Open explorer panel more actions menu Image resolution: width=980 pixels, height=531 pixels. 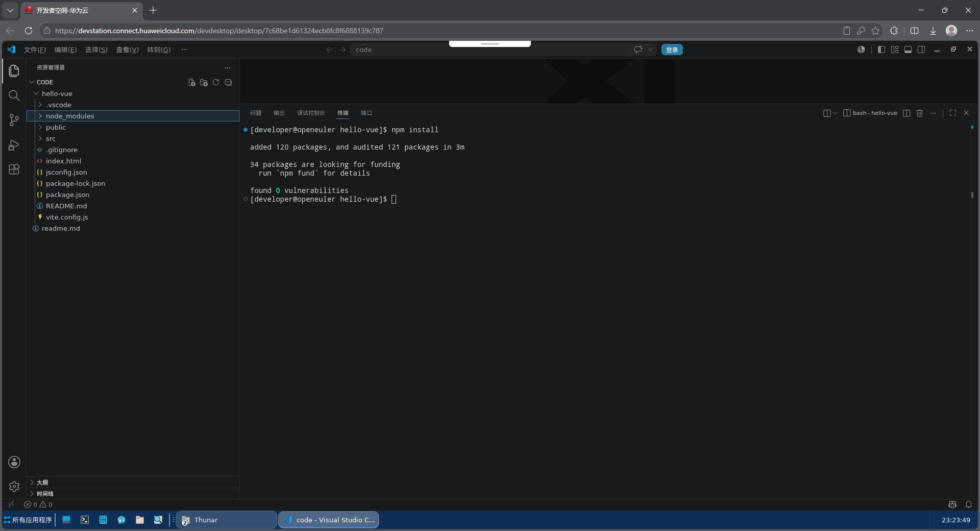(x=228, y=67)
